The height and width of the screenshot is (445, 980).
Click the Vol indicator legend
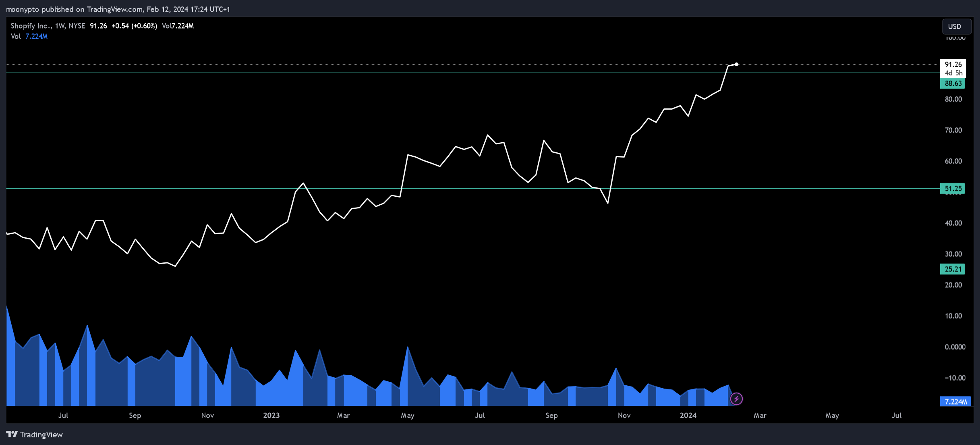click(29, 36)
